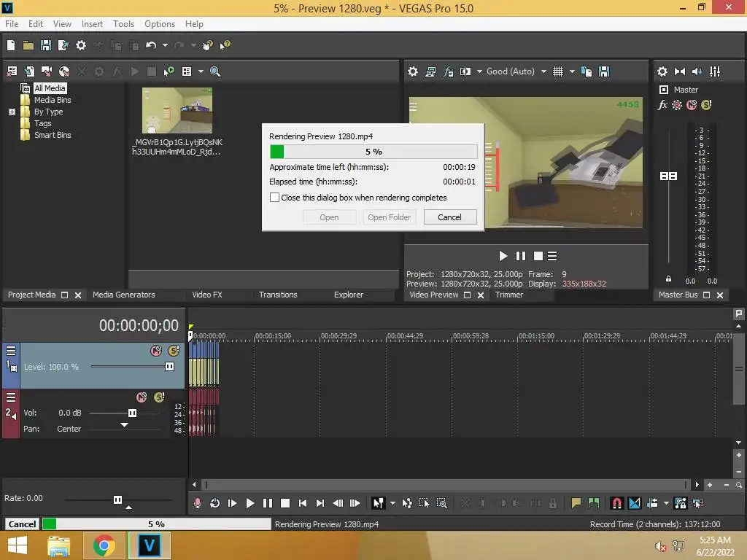Viewport: 747px width, 560px height.
Task: Cancel rendering from the status bar Cancel button
Action: tap(22, 524)
